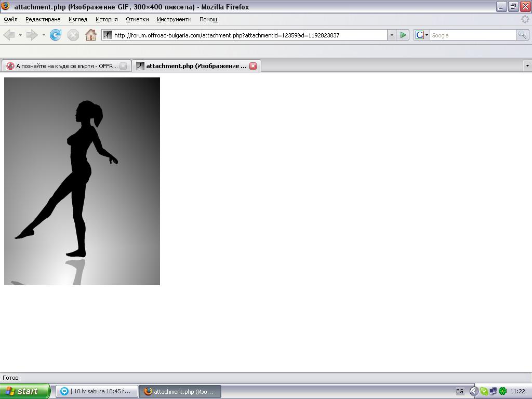Switch to the OFFROAD forum tab
The width and height of the screenshot is (532, 399).
62,66
